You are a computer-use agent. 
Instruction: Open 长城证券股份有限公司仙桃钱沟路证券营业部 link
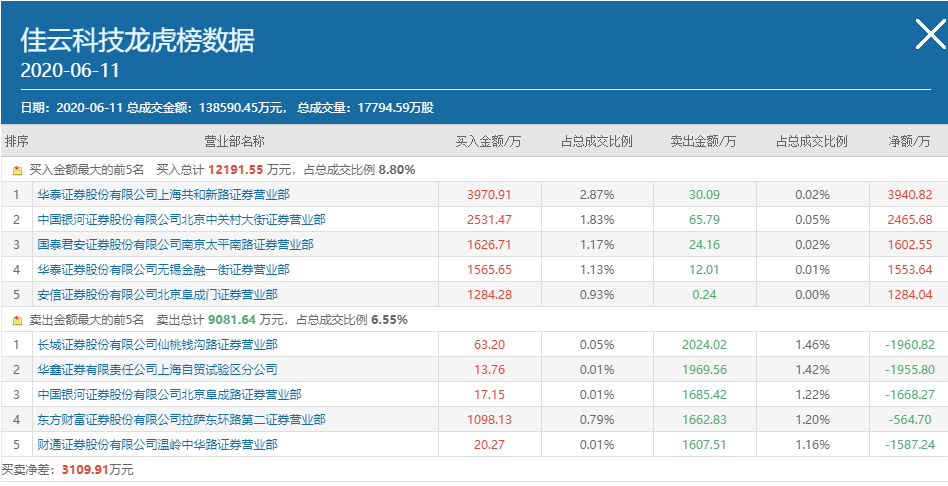click(157, 345)
